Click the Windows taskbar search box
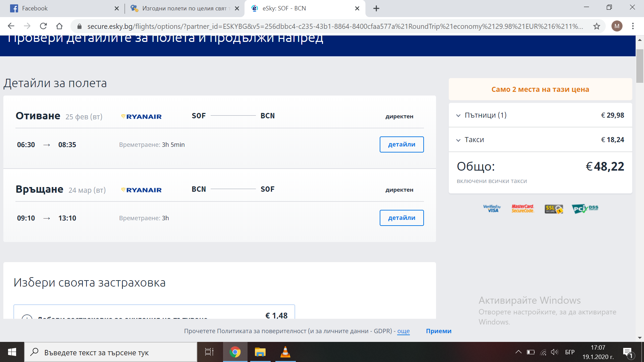The width and height of the screenshot is (644, 362). point(111,352)
